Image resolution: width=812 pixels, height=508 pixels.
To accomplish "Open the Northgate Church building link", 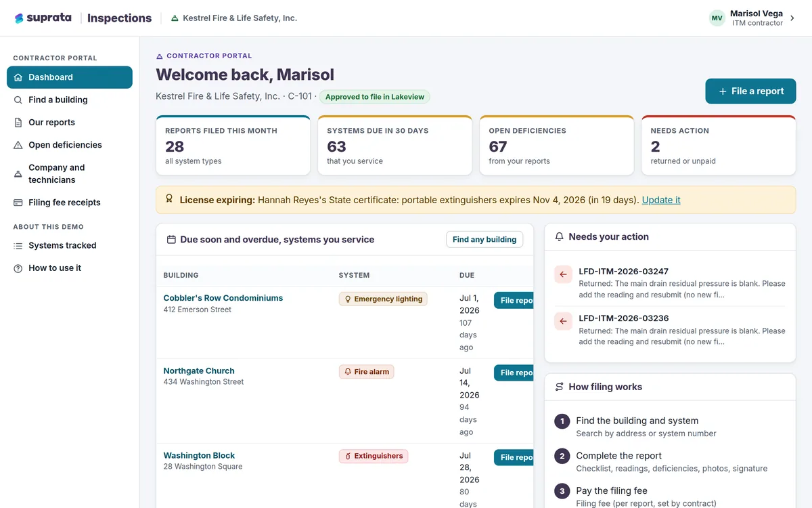I will tap(199, 371).
